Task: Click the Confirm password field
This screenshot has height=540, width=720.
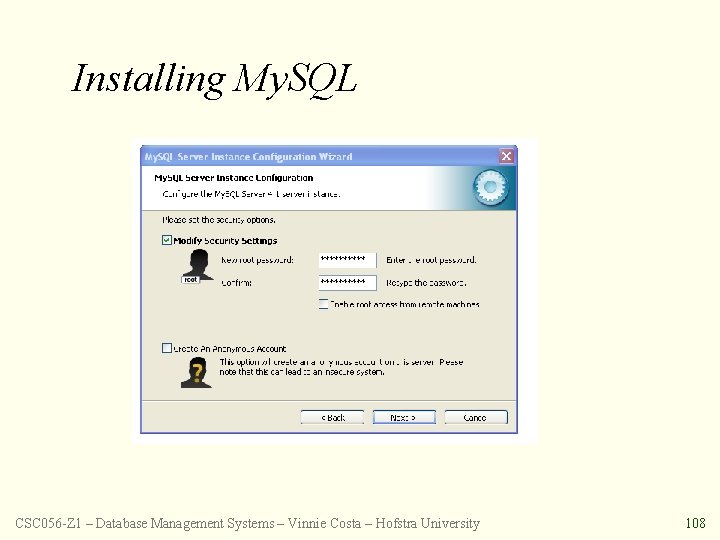Action: [348, 283]
